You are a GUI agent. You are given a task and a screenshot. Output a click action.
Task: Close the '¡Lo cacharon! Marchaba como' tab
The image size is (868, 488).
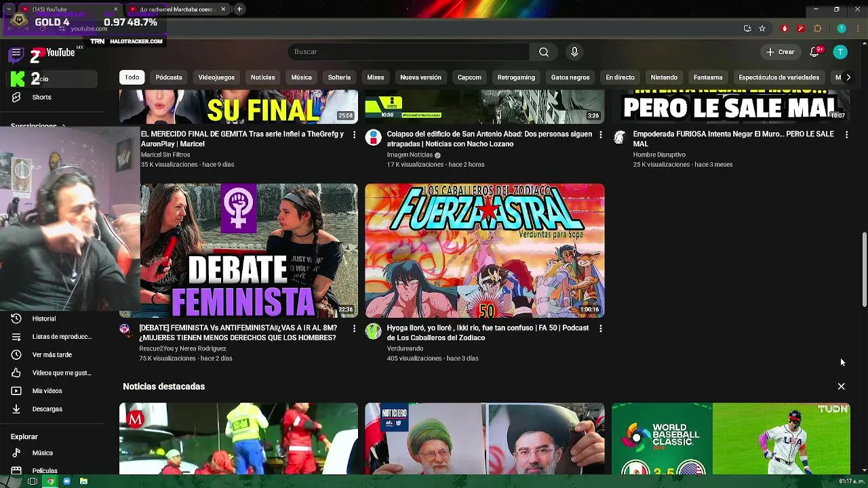click(x=223, y=9)
